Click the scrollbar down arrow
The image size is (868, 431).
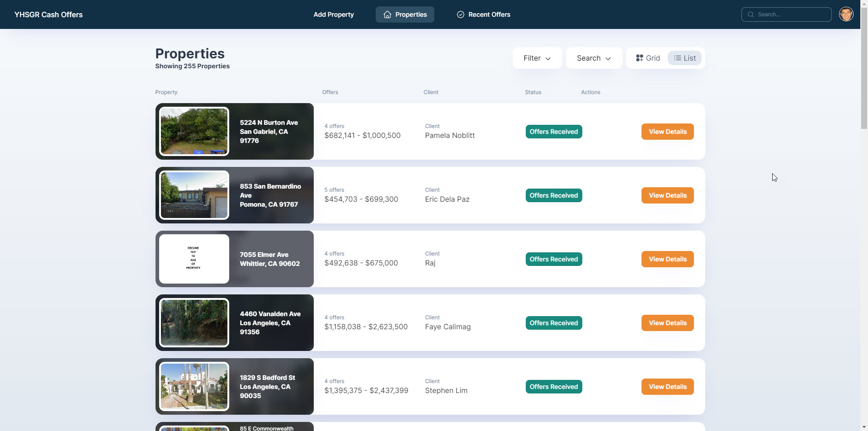(864, 426)
